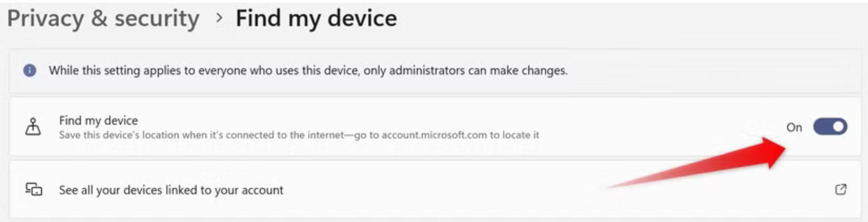Click the administrators-only info banner text
The height and width of the screenshot is (222, 868).
pos(308,71)
